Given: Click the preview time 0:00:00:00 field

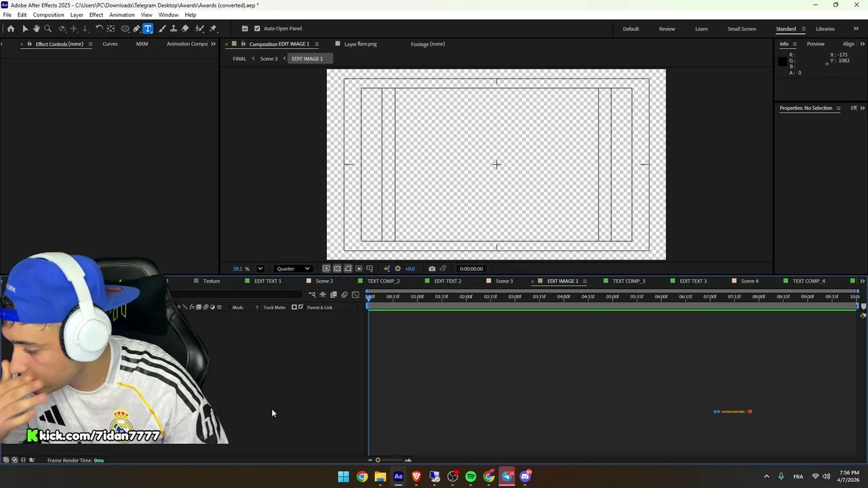Looking at the screenshot, I should [x=471, y=268].
